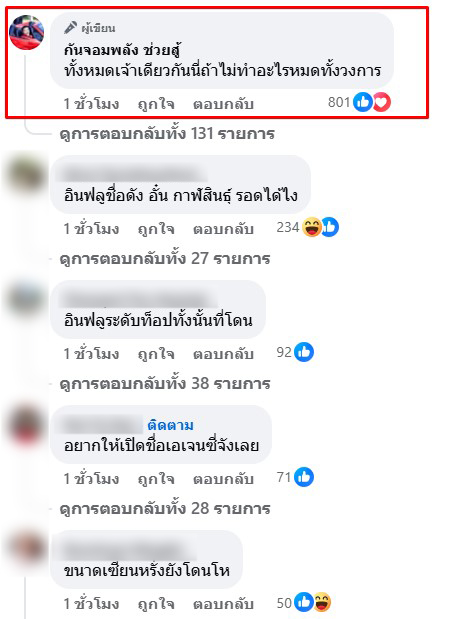Toggle ถูกใจ on the เอเจนซี่ comment
Screen dimensions: 459x619
tap(156, 478)
